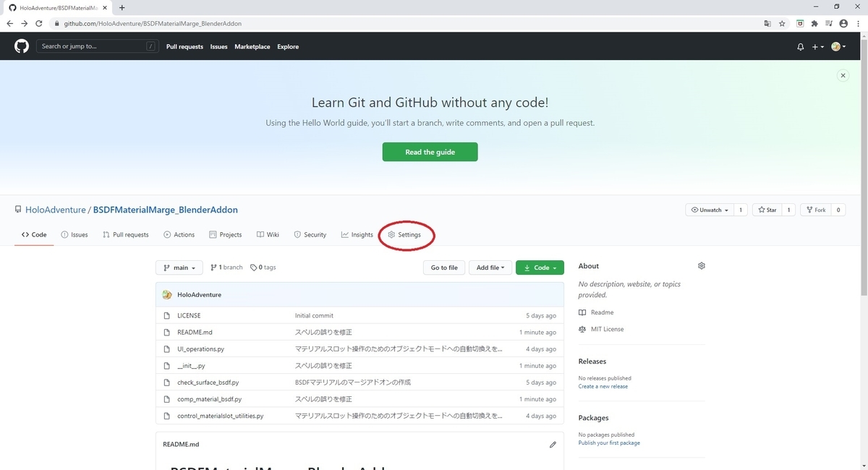Click the browser back arrow
Viewport: 868px width, 470px height.
tap(9, 23)
